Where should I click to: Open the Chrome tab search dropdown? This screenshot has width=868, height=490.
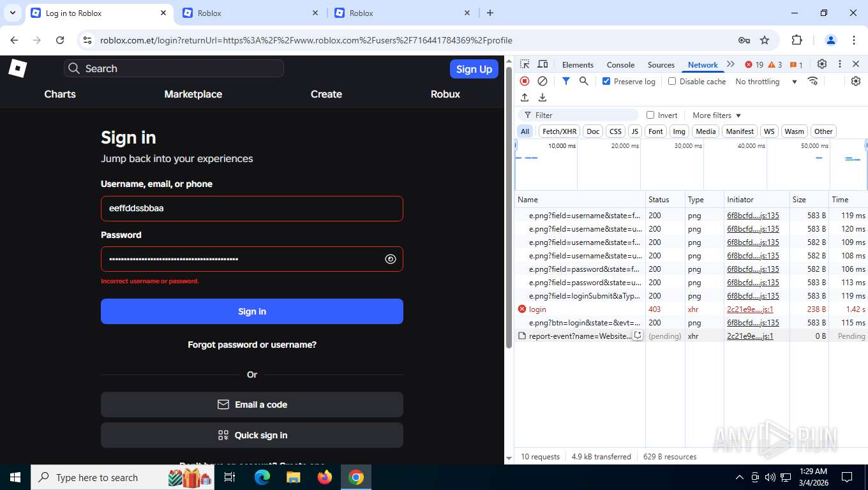12,13
